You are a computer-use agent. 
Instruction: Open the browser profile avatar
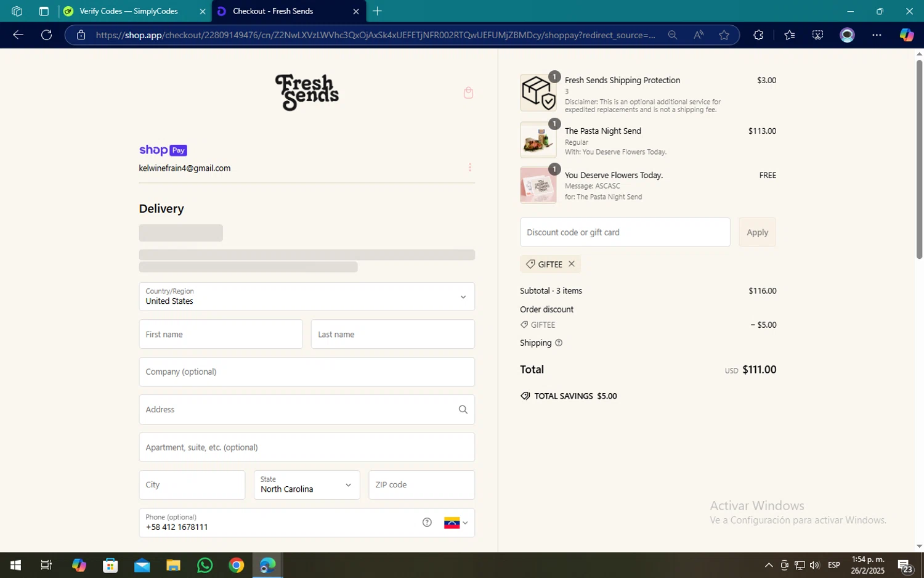[x=848, y=35]
